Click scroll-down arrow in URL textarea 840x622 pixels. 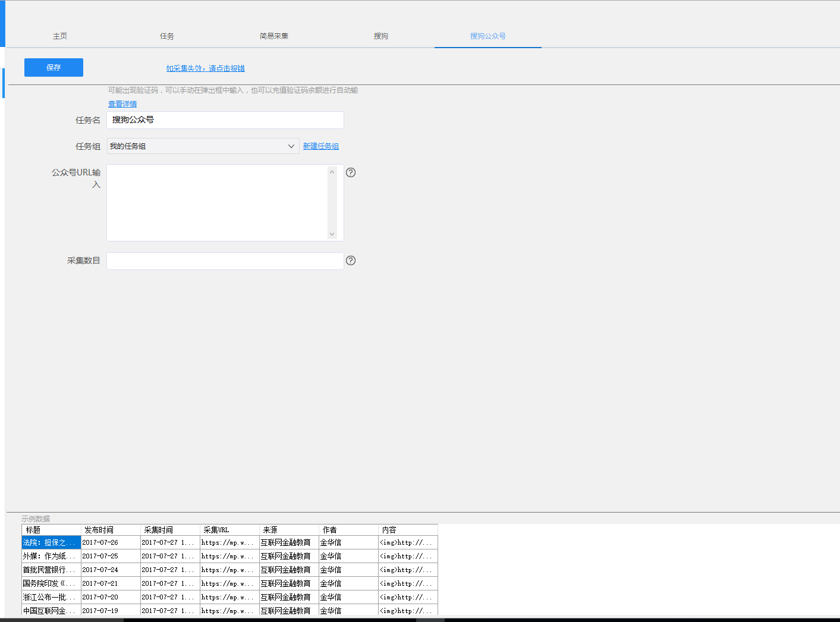(x=332, y=234)
